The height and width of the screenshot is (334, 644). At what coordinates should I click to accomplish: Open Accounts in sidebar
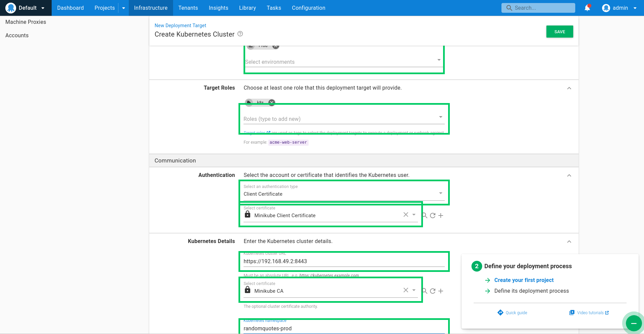[17, 35]
